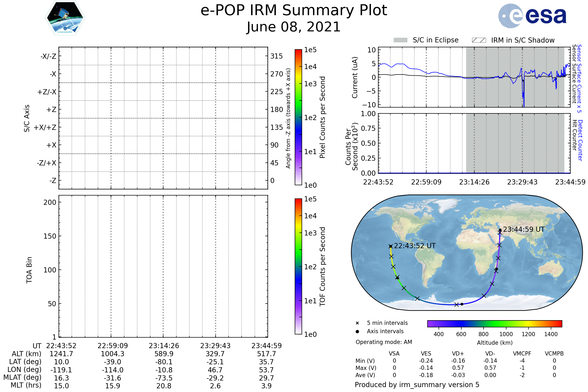Viewport: 588px width, 392px height.
Task: Click the gray S/C in Eclipse legend swatch
Action: point(401,40)
